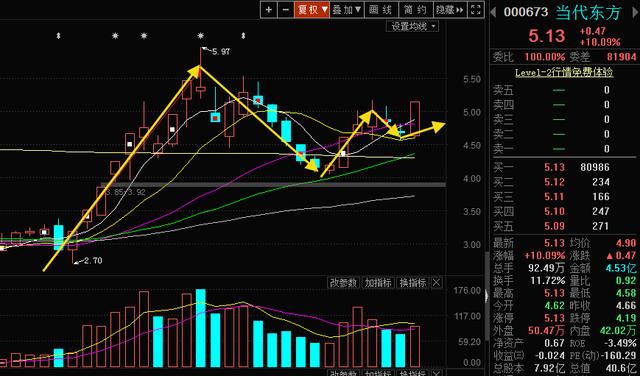Click 加指标 to add indicator
Screen dimensions: 640x376
click(378, 283)
